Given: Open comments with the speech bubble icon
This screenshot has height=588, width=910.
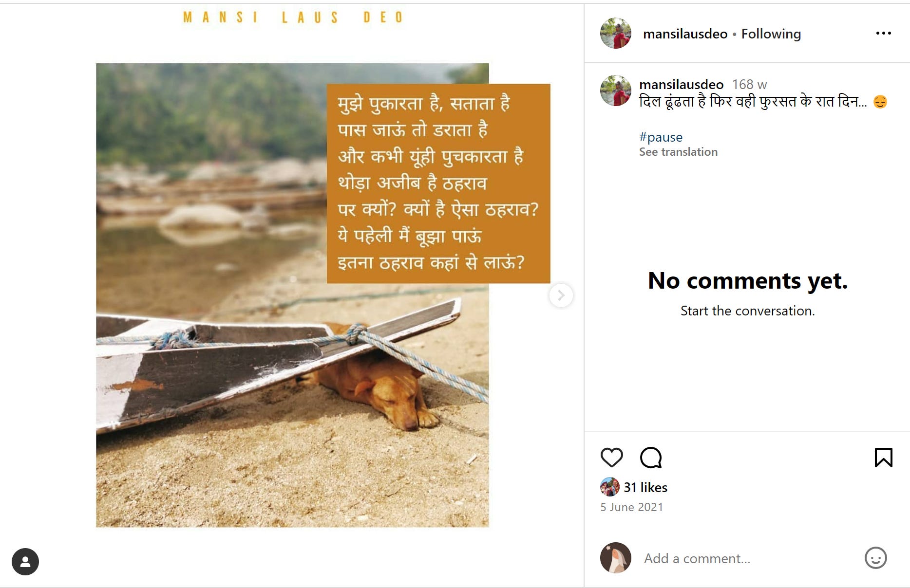Looking at the screenshot, I should [x=651, y=458].
